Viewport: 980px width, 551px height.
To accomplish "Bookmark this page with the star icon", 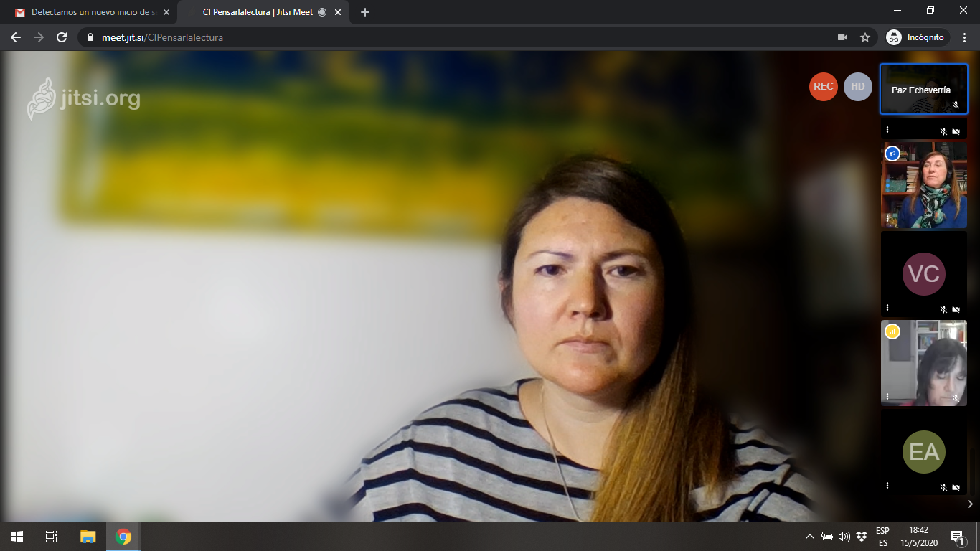I will [x=865, y=37].
